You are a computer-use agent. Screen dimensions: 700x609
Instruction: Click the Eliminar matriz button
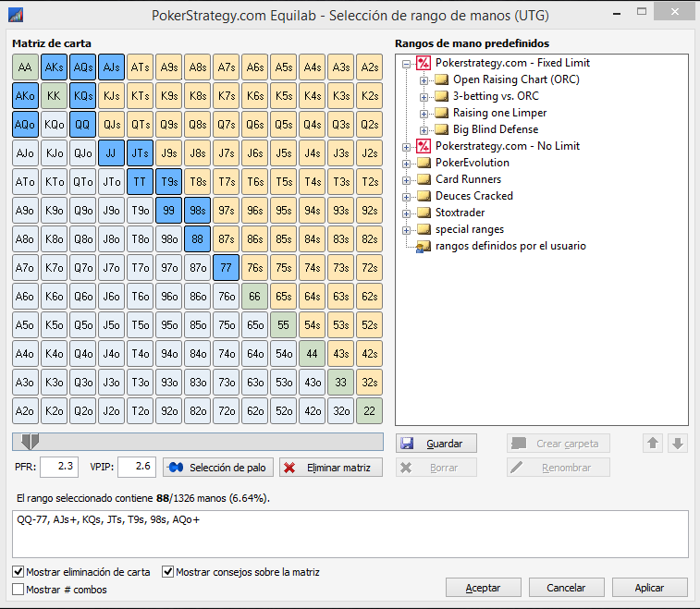[331, 467]
